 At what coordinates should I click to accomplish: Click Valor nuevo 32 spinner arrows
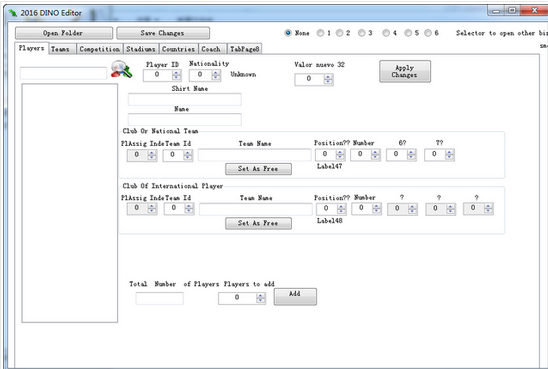(328, 79)
